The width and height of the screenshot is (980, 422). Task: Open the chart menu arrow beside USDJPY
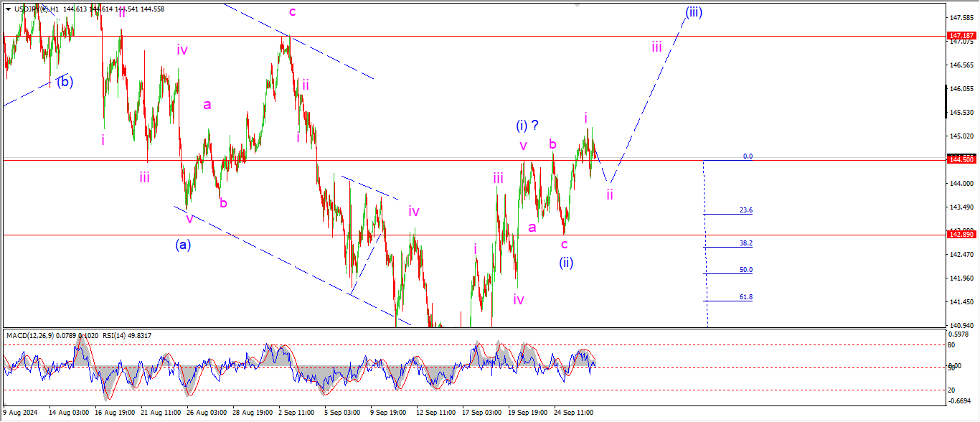(x=8, y=9)
